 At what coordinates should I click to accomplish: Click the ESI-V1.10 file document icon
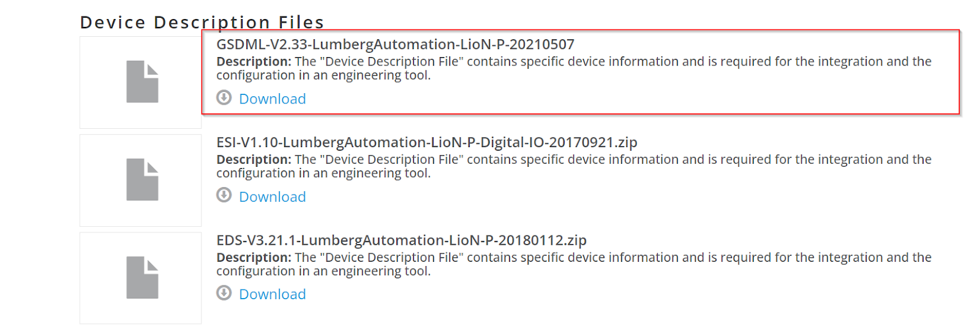point(142,180)
